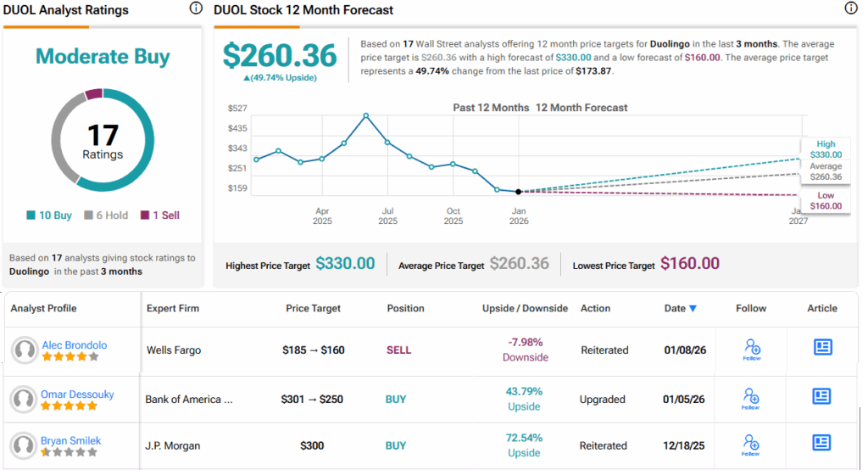Follow analyst Alec Brondolo
This screenshot has height=470, width=868.
[x=751, y=350]
